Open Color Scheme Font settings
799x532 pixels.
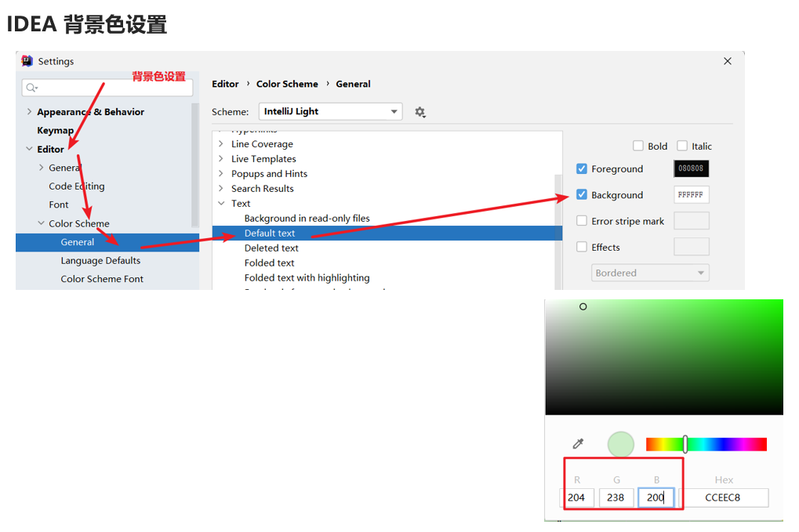click(102, 279)
